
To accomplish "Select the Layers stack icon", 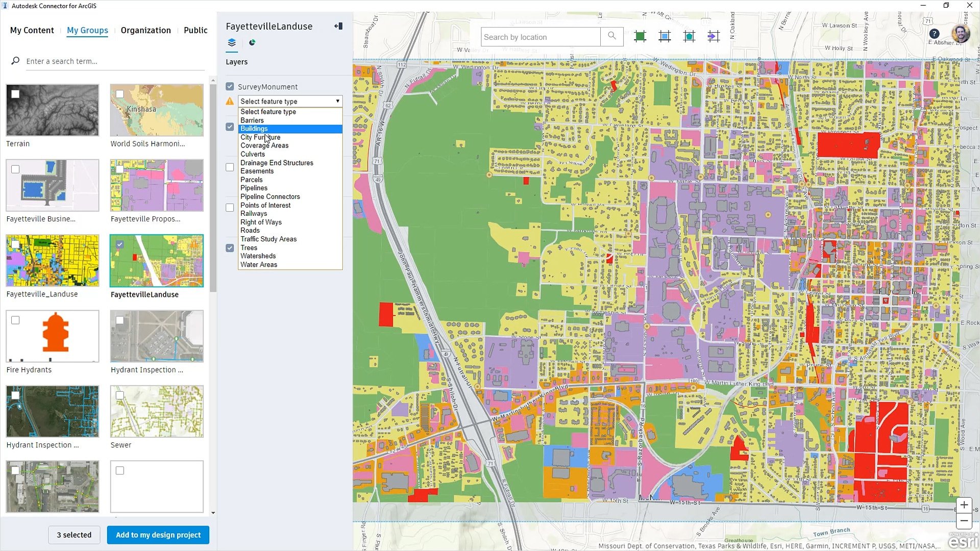I will 232,43.
